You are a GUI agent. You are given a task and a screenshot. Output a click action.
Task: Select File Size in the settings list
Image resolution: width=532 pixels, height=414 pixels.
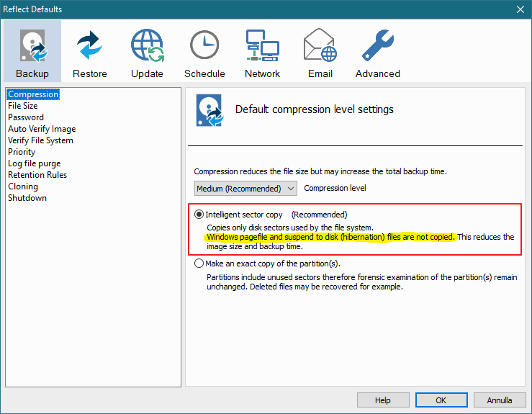(x=23, y=106)
